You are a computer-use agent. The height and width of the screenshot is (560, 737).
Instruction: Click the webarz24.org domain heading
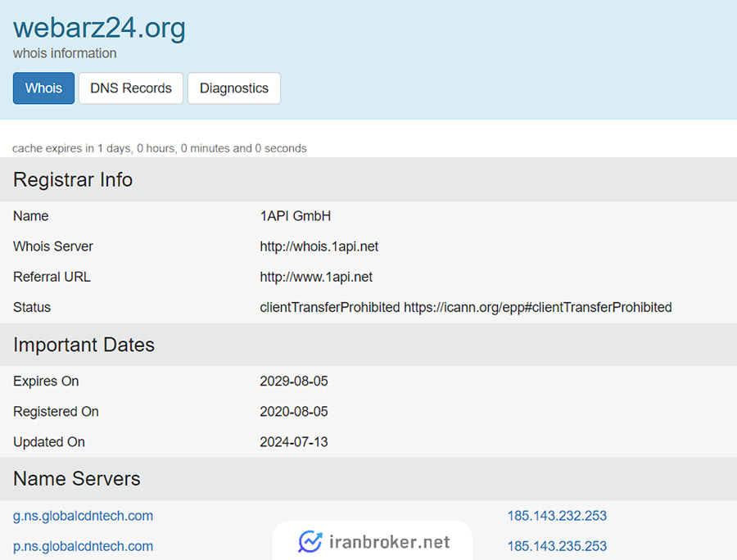point(99,28)
